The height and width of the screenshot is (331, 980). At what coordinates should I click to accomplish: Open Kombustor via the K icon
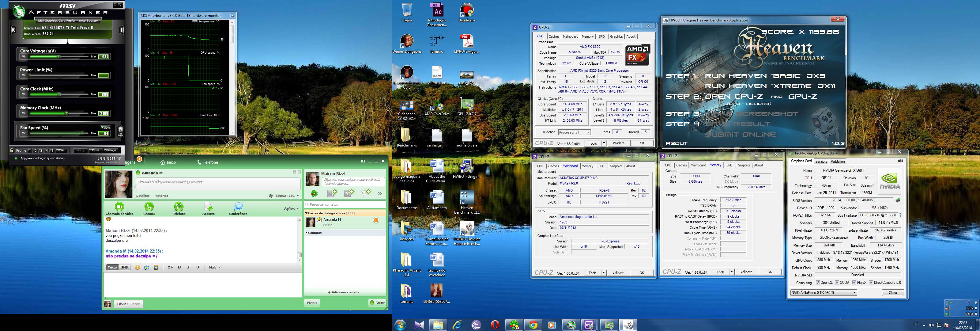[x=13, y=30]
